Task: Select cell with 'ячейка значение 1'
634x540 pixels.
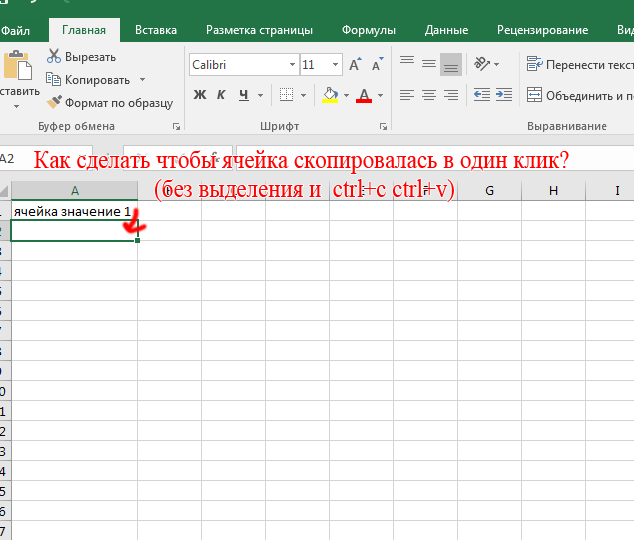Action: tap(74, 211)
